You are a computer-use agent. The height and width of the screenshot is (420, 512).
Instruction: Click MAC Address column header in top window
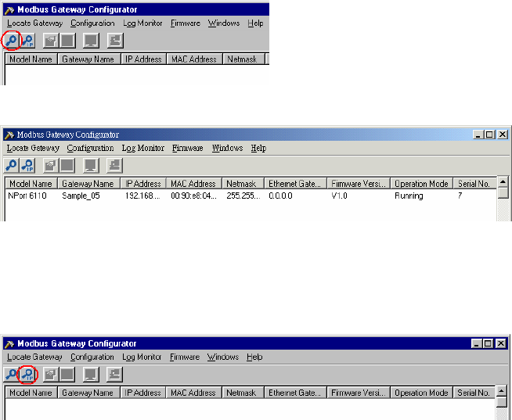194,59
